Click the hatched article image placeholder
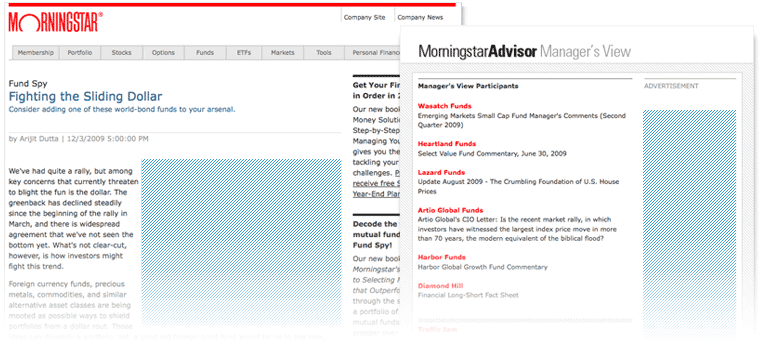Screen dimensions: 760x363 click(x=241, y=241)
